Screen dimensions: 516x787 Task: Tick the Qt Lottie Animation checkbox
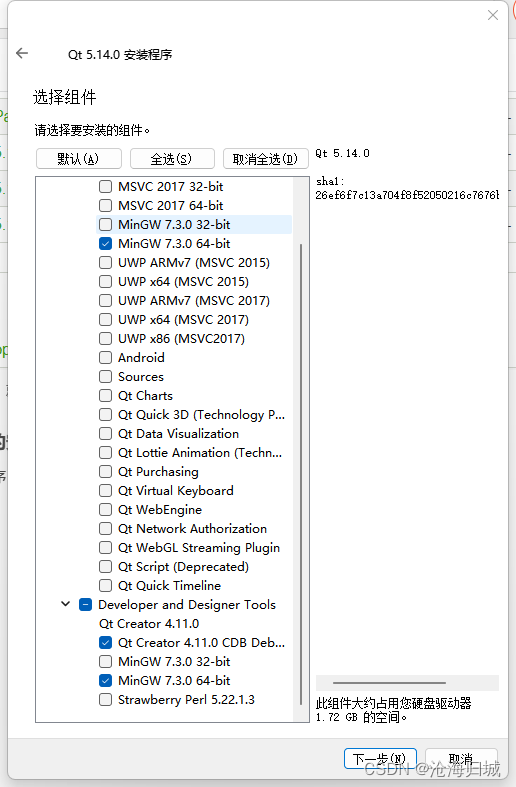[105, 453]
